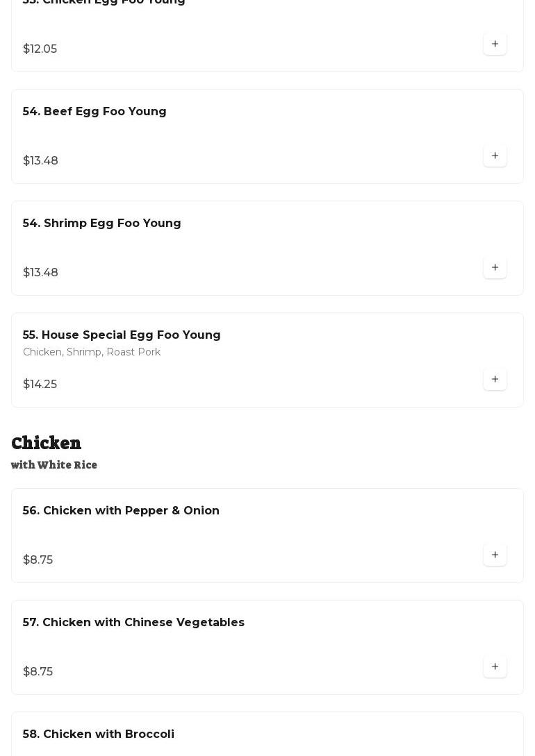Image resolution: width=535 pixels, height=756 pixels.
Task: Open 54. Beef Egg Foo Young title
Action: tap(94, 112)
